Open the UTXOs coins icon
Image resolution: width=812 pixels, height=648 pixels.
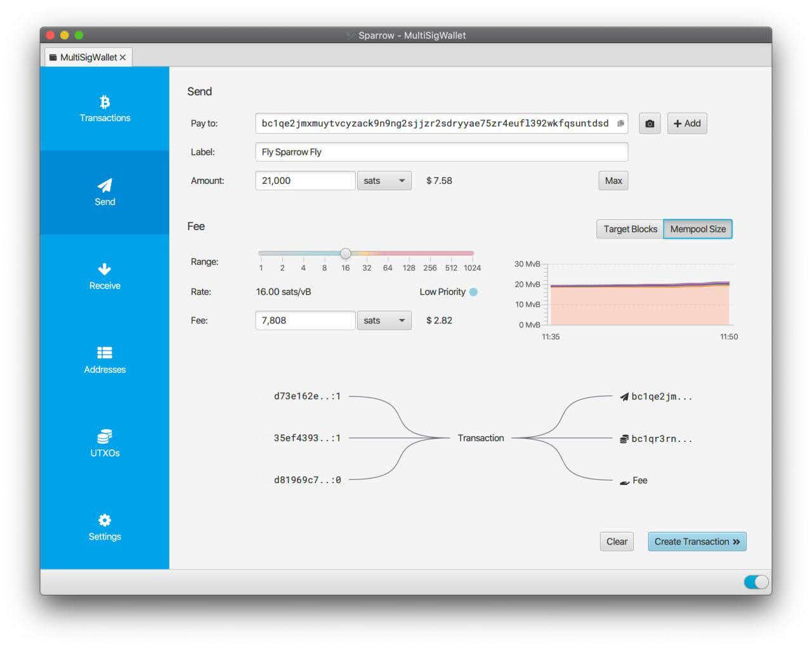[x=105, y=436]
